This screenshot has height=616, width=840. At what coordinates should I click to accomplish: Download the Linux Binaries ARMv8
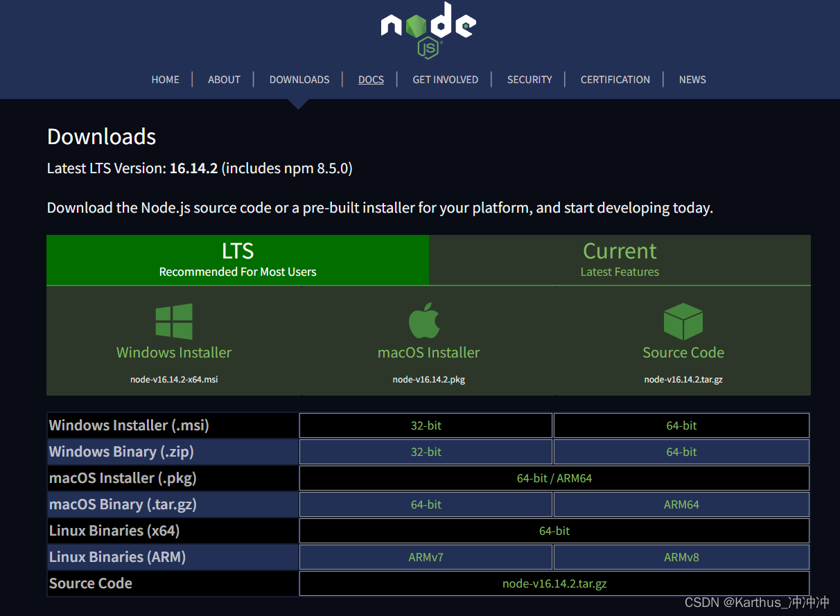(681, 557)
